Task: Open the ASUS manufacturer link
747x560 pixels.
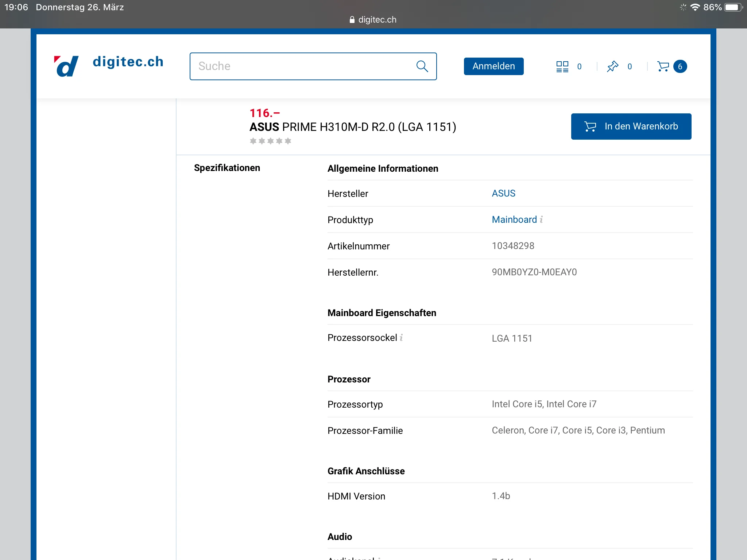Action: pos(503,193)
